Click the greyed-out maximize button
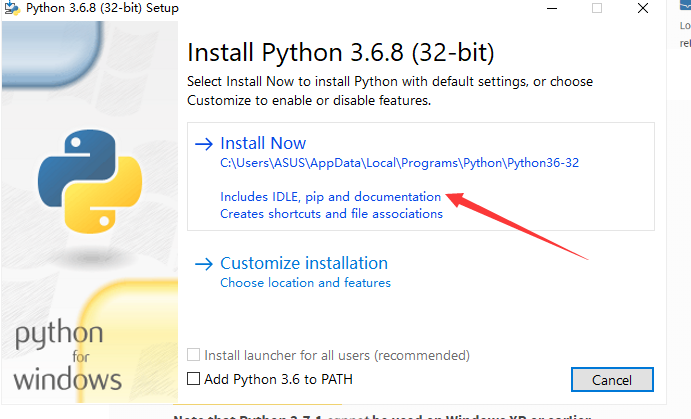Screen dimensions: 691x419 click(x=597, y=8)
